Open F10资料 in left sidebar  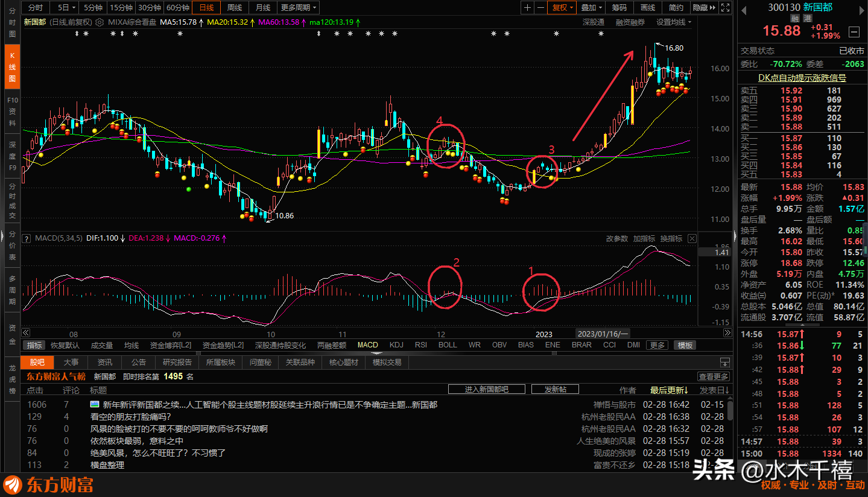[12, 112]
